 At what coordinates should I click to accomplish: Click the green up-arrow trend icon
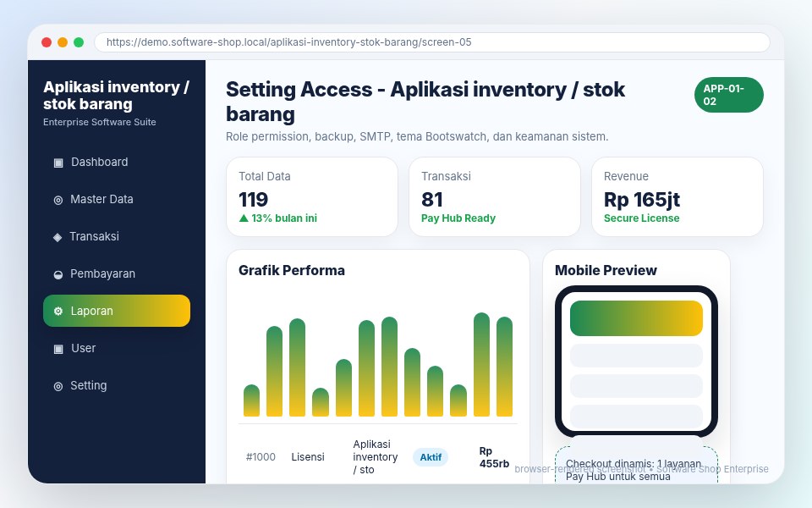(244, 218)
